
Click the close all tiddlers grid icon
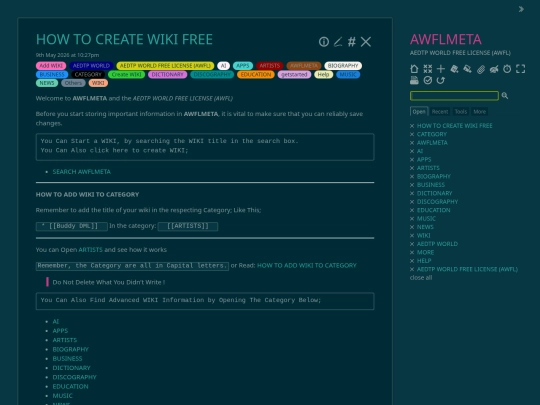pos(428,69)
